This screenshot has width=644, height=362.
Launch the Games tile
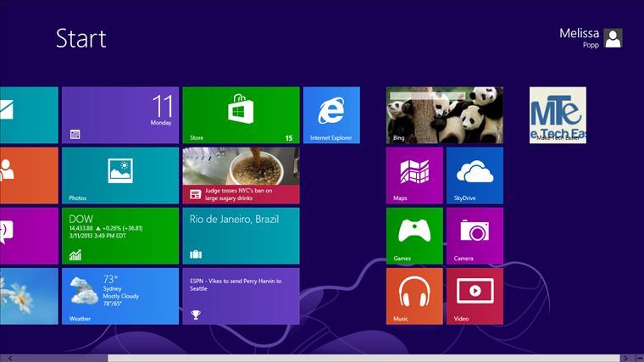(x=414, y=235)
